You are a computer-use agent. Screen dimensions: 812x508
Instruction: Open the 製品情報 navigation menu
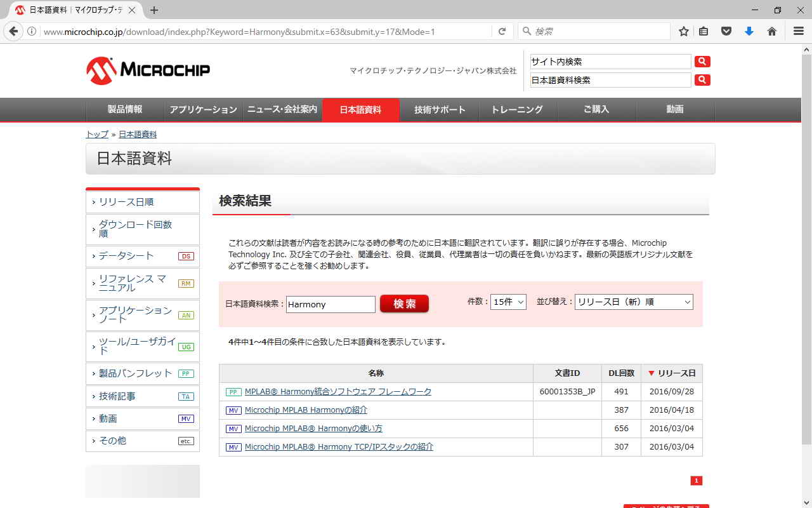point(125,109)
